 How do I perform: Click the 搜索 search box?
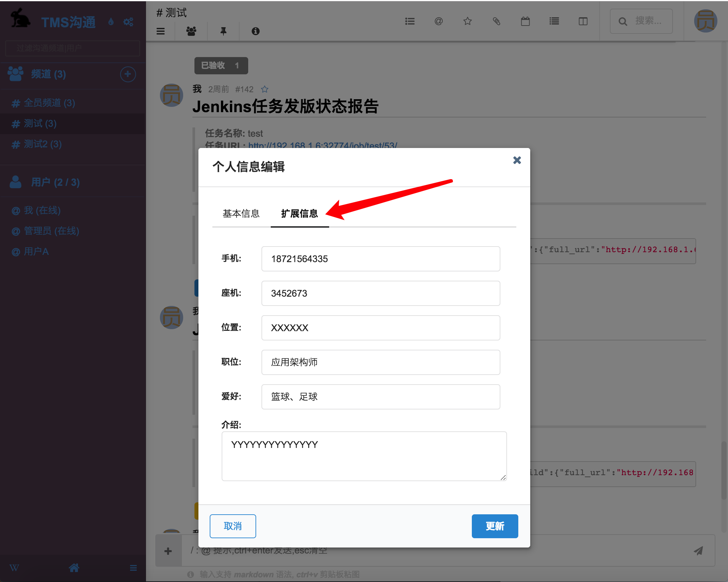click(x=641, y=21)
